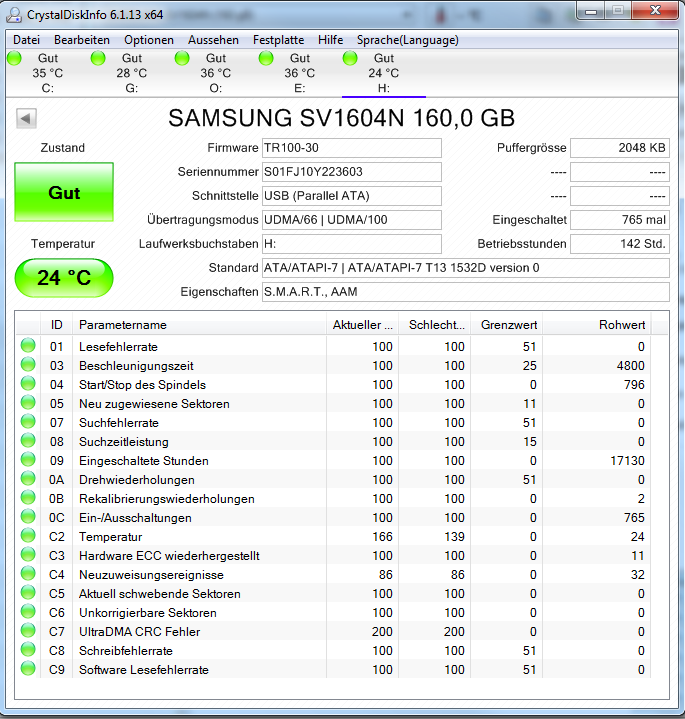Click the status icon for Beschleunigungszeit
This screenshot has width=685, height=719.
(x=28, y=364)
